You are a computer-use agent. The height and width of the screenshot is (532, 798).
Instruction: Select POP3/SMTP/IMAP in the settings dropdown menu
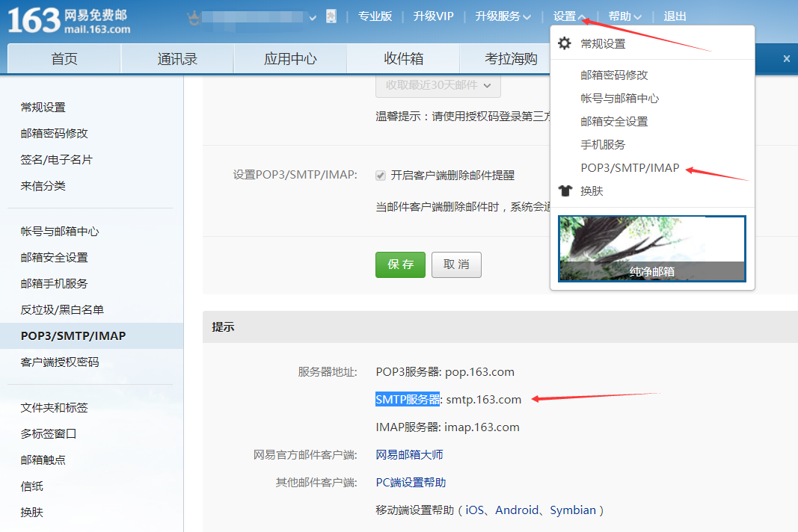click(x=630, y=168)
